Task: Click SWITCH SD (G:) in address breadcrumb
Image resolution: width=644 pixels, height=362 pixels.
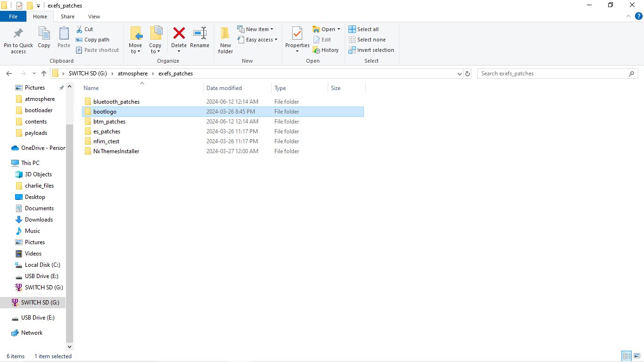Action: pos(88,74)
